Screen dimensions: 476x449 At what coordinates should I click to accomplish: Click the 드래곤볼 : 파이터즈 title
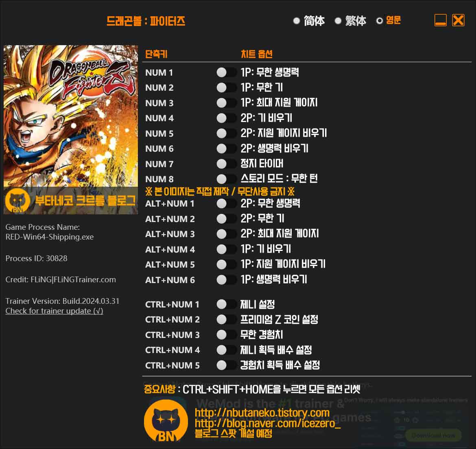146,21
